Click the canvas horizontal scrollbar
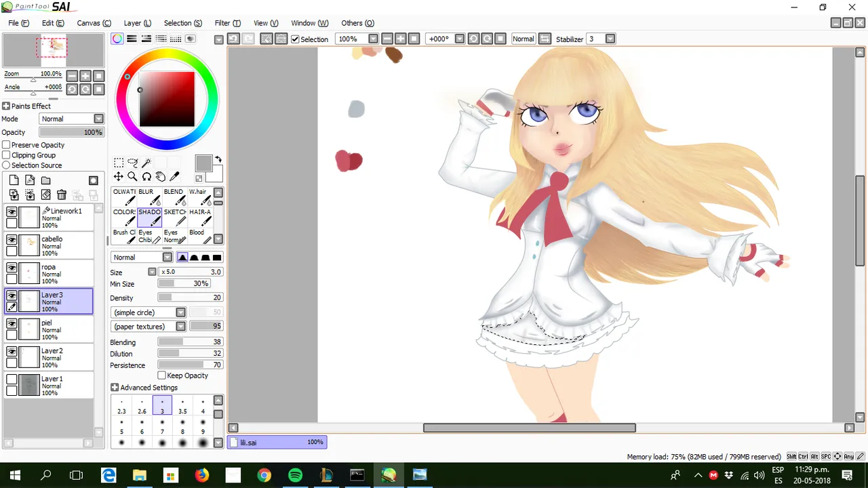This screenshot has height=488, width=868. tap(529, 428)
